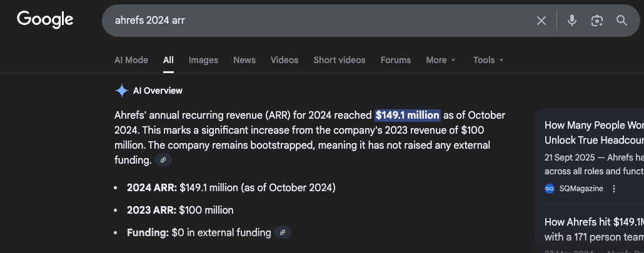644x253 pixels.
Task: Open the Videos tab
Action: [284, 60]
